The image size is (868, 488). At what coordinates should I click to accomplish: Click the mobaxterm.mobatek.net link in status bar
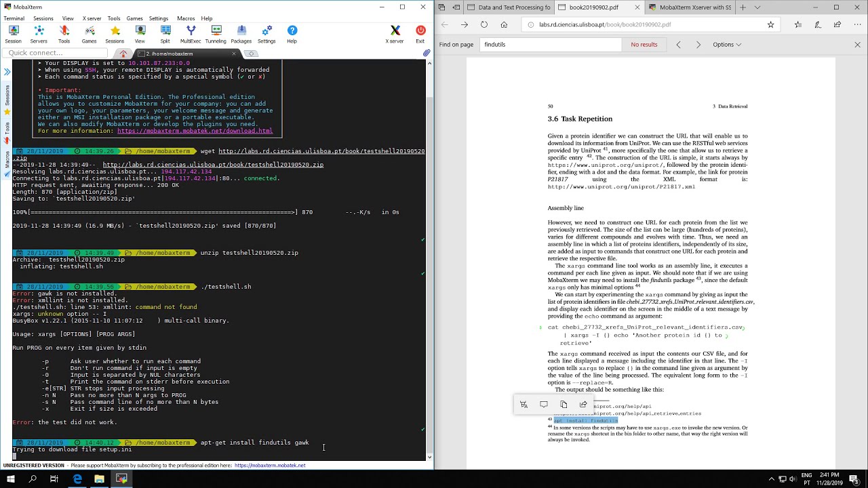point(270,466)
